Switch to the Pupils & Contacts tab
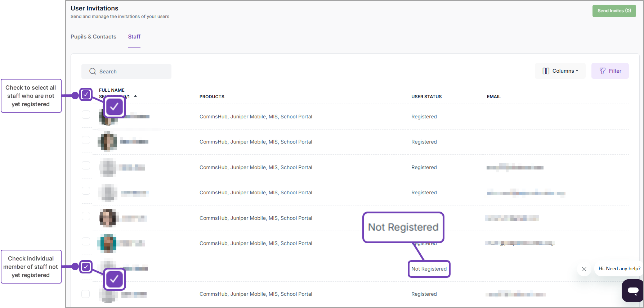 point(93,37)
